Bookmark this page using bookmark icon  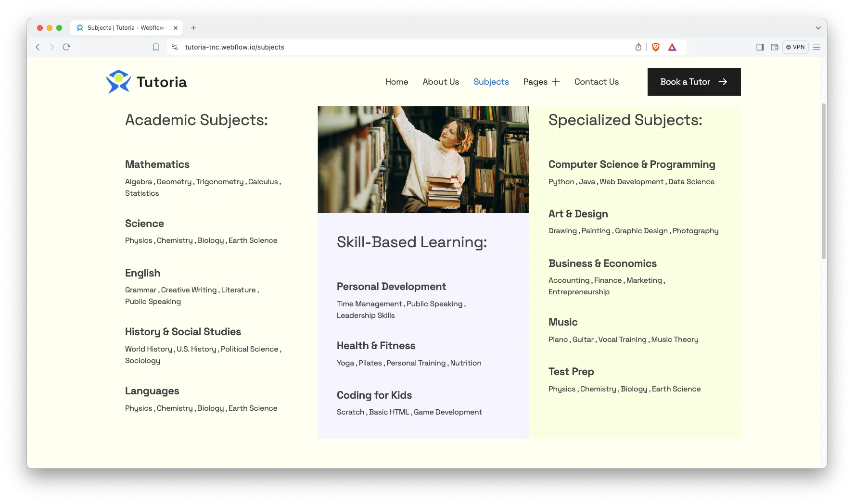pyautogui.click(x=156, y=47)
